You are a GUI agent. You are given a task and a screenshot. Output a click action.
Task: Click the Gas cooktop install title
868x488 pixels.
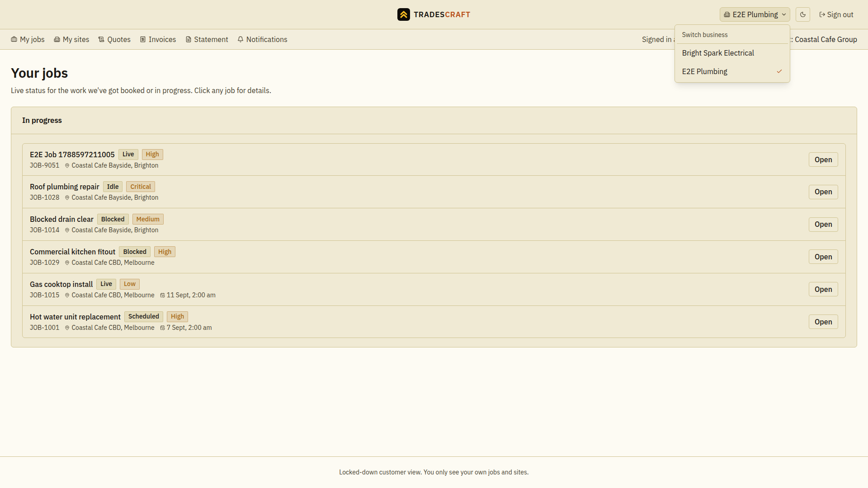pyautogui.click(x=61, y=284)
